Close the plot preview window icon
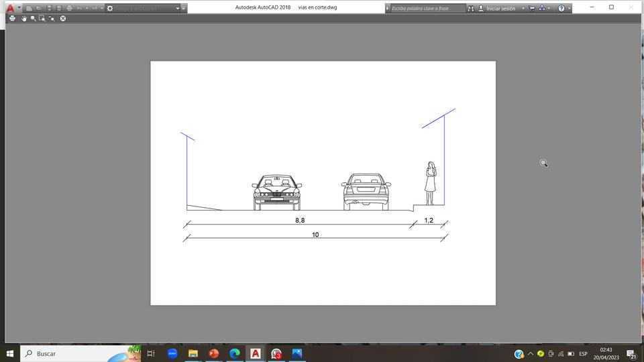Screen dimensions: 644x362 [x=63, y=19]
